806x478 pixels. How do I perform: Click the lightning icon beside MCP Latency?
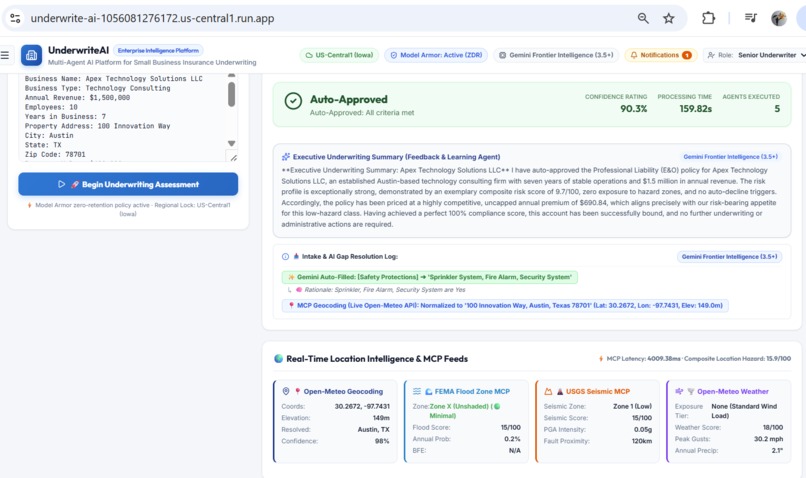(601, 359)
